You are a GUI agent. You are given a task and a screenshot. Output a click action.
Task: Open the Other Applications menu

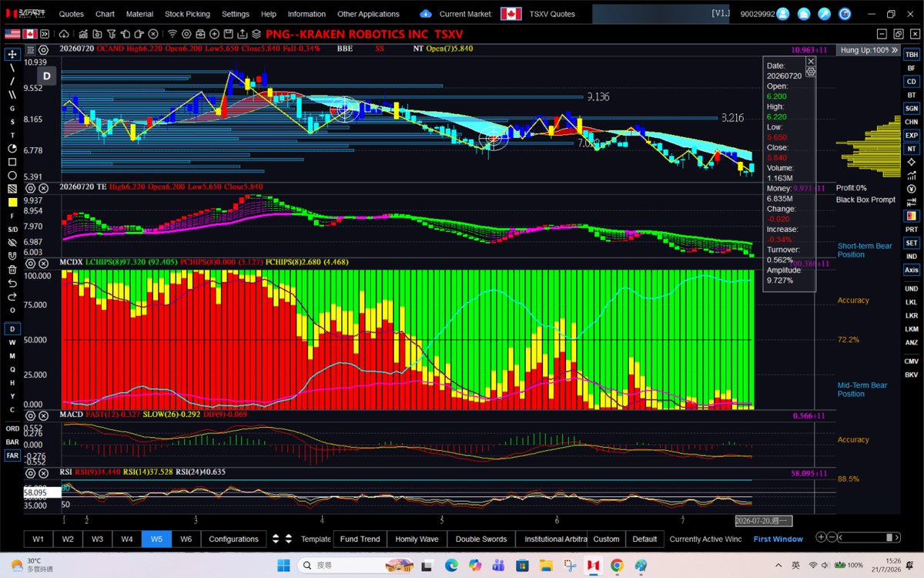pos(368,14)
